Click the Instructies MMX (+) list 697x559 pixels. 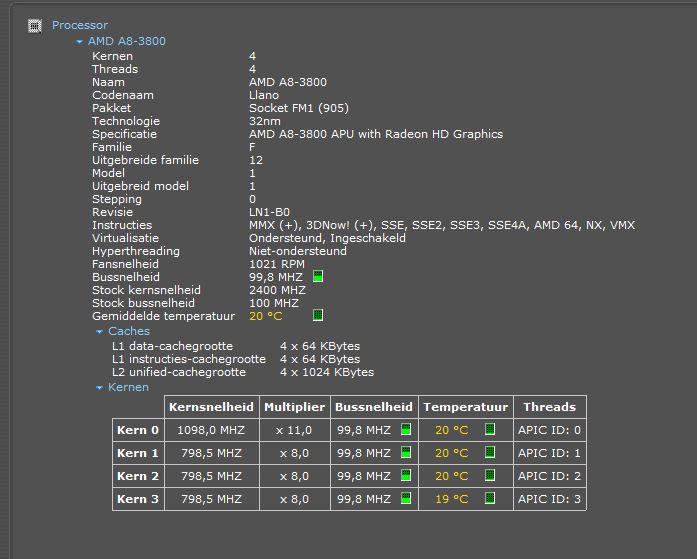pyautogui.click(x=442, y=225)
